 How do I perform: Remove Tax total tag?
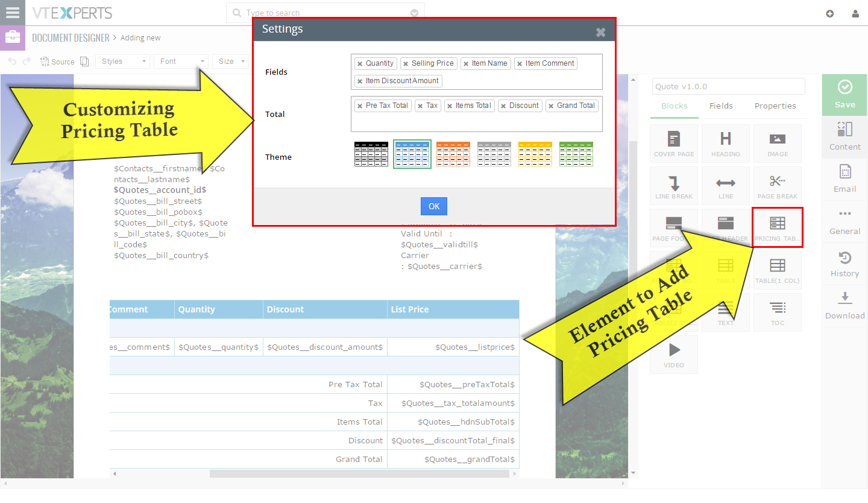point(420,106)
